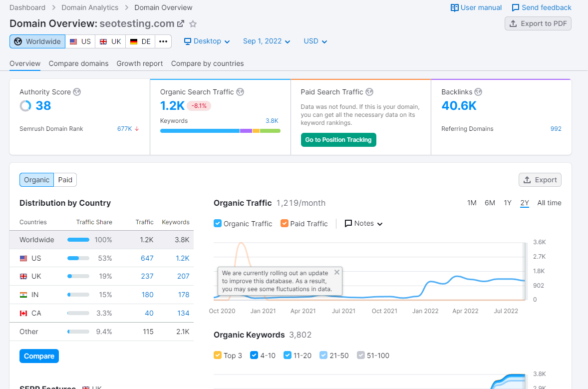Enable the 51-100 position checkbox
The image size is (588, 389).
click(361, 355)
